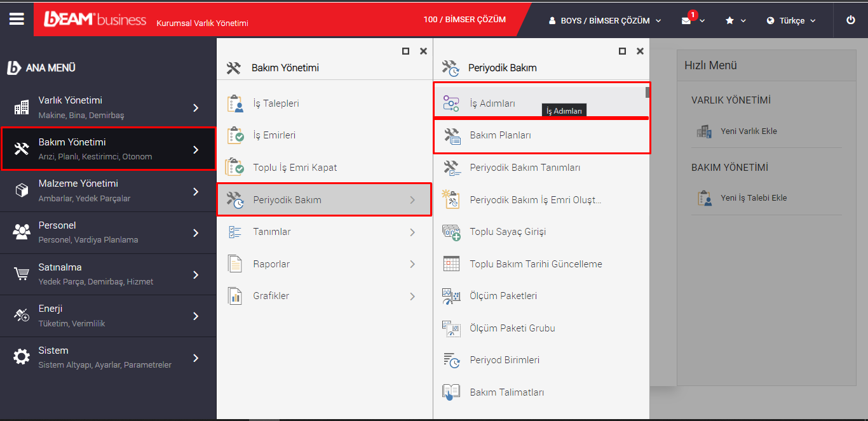The height and width of the screenshot is (421, 868).
Task: Click the Toplu İş Emri Kapat icon
Action: click(235, 168)
